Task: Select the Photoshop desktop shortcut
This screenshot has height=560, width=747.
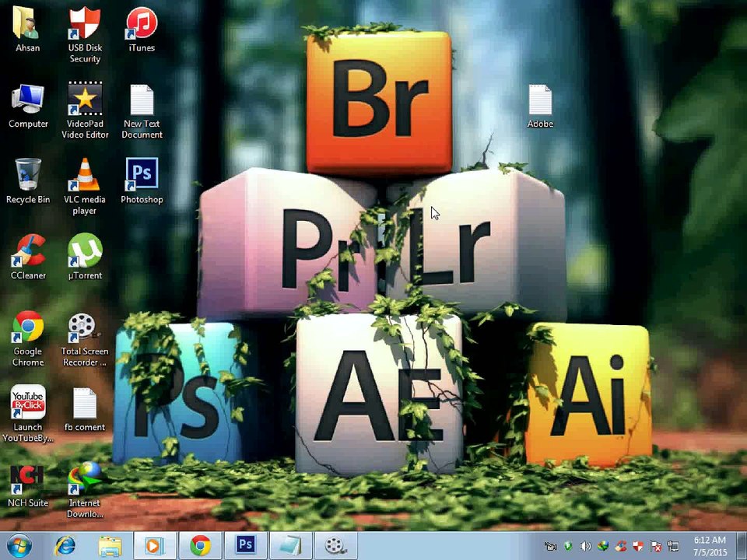Action: [142, 181]
